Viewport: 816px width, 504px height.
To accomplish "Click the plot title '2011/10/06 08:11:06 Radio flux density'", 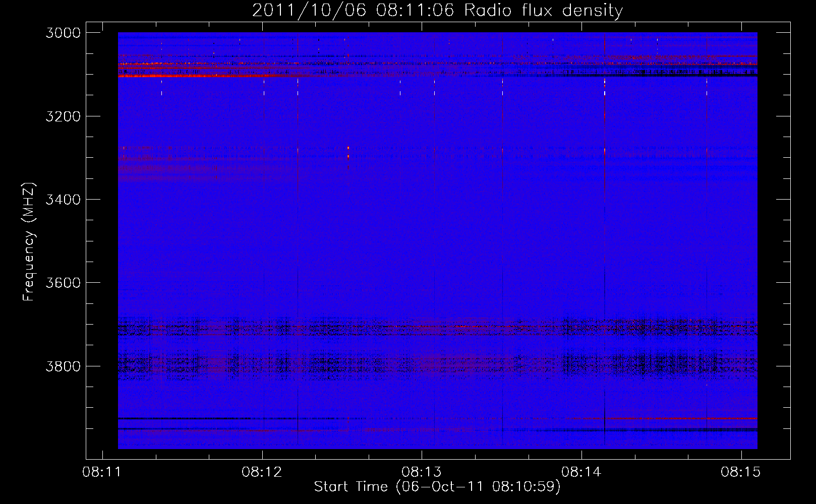I will point(437,11).
